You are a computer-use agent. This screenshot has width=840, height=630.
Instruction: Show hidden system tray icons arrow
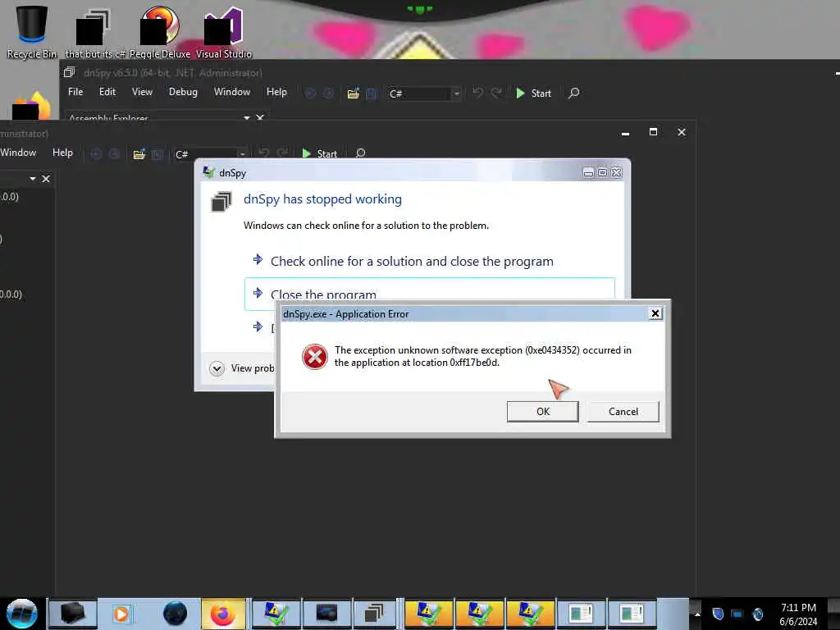(697, 614)
